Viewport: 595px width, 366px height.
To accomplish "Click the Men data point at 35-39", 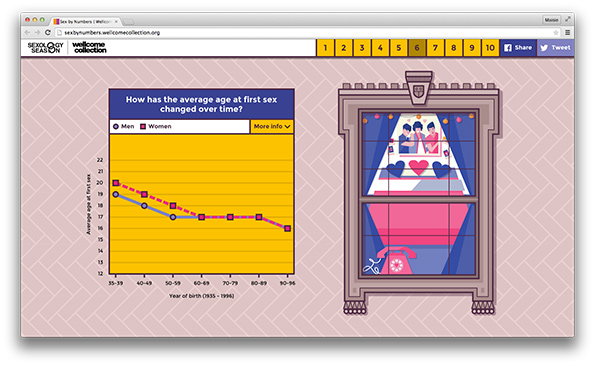I will [116, 194].
